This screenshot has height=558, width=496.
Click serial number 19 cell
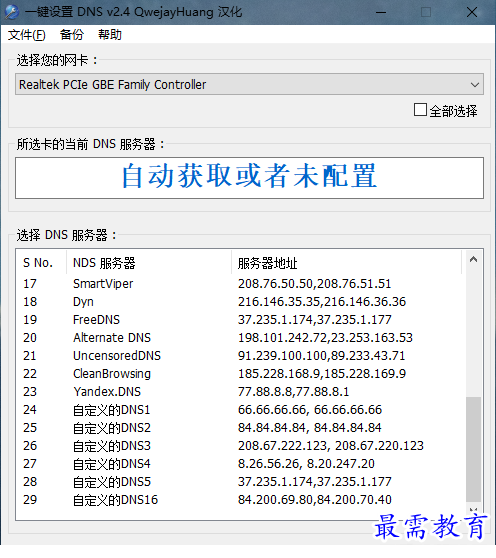coord(30,320)
